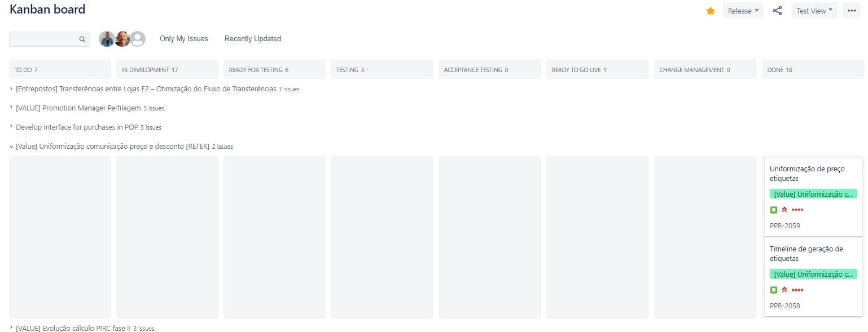The width and height of the screenshot is (868, 332).
Task: Toggle the Recently Updated filter
Action: 253,39
